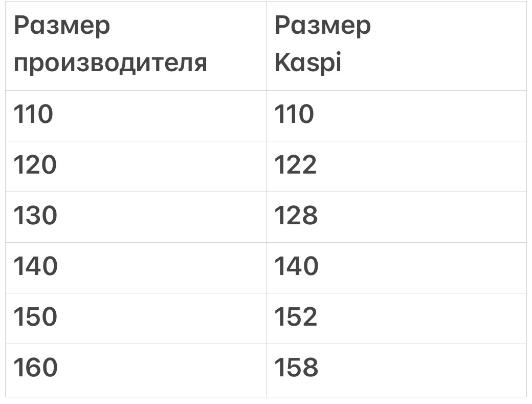Select Kaspi size 158 cell
Image resolution: width=532 pixels, height=404 pixels.
396,370
